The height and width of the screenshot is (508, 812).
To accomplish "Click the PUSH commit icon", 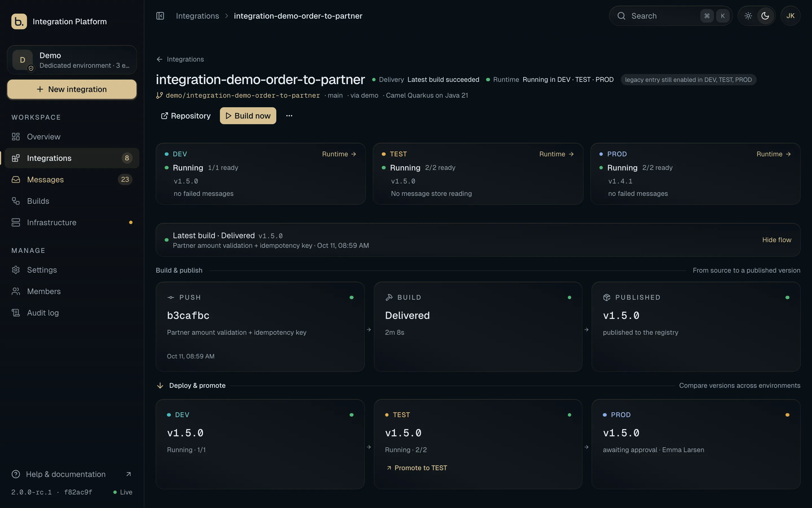I will coord(171,297).
